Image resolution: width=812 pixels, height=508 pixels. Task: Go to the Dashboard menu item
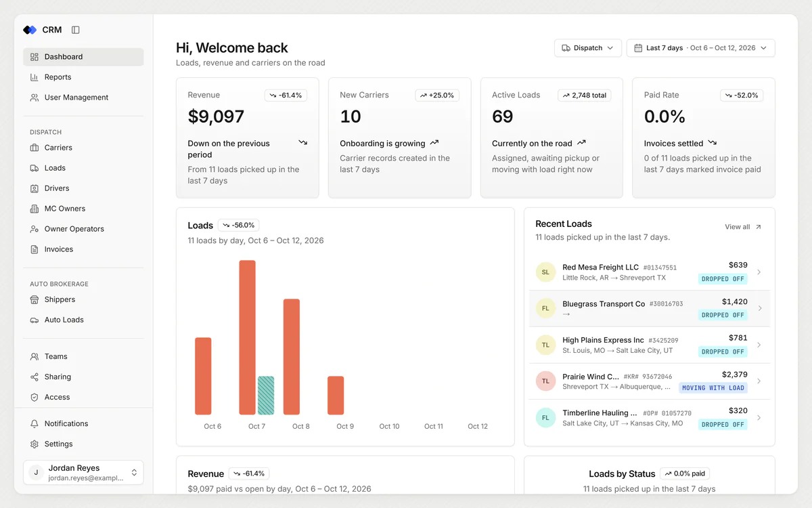point(83,57)
